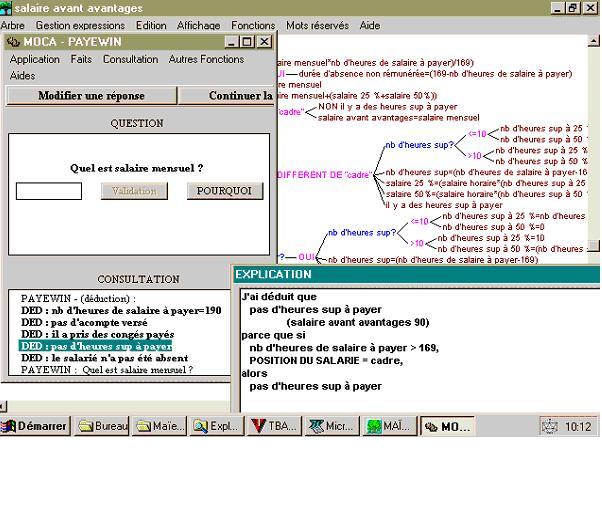Switch to the Micr... taskbar application

333,426
